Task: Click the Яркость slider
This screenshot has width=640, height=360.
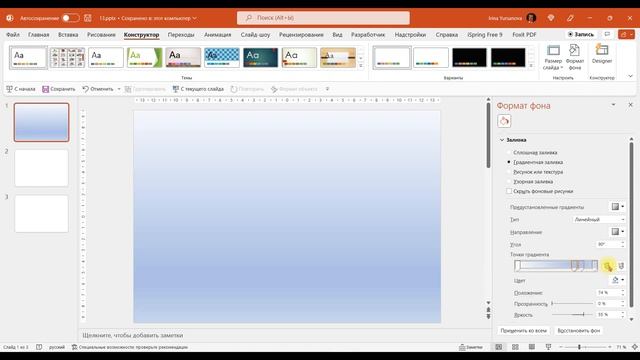Action: click(x=572, y=314)
